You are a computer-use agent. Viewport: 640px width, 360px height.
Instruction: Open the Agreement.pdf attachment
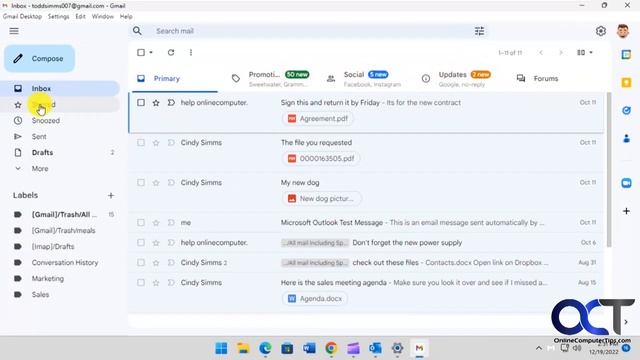tap(318, 119)
